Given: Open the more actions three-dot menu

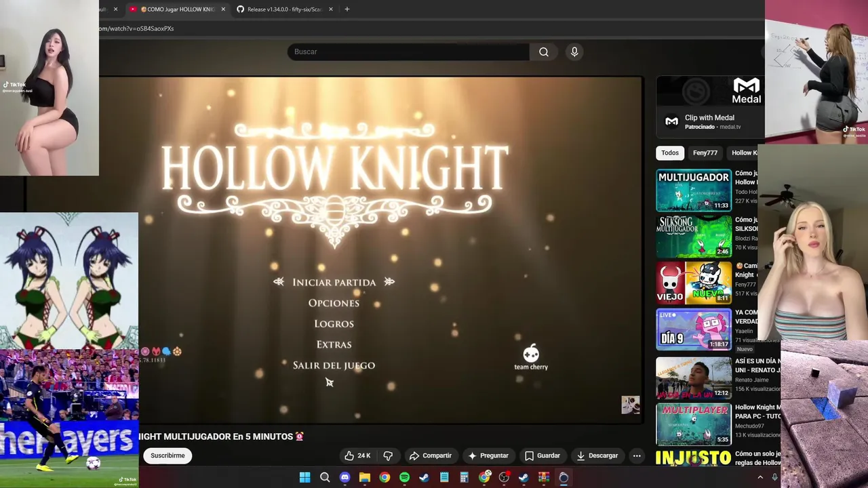Looking at the screenshot, I should (637, 455).
